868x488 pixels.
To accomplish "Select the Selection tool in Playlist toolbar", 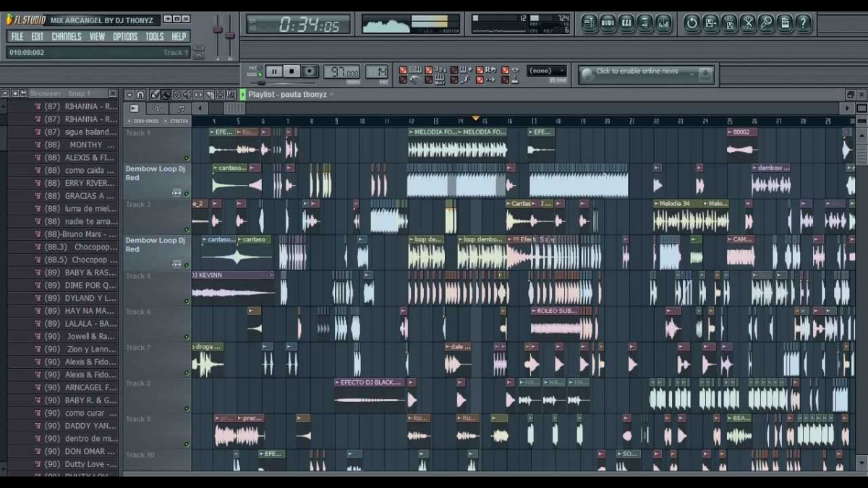I will 220,95.
